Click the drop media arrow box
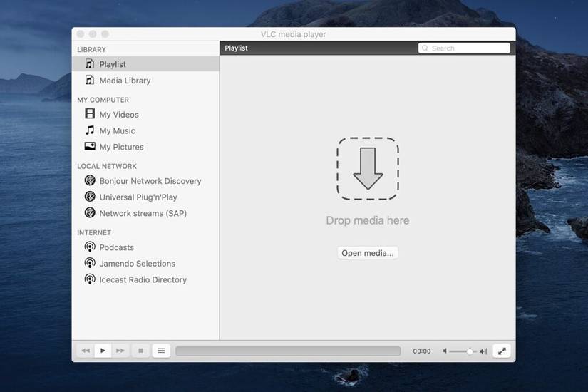 click(x=368, y=168)
